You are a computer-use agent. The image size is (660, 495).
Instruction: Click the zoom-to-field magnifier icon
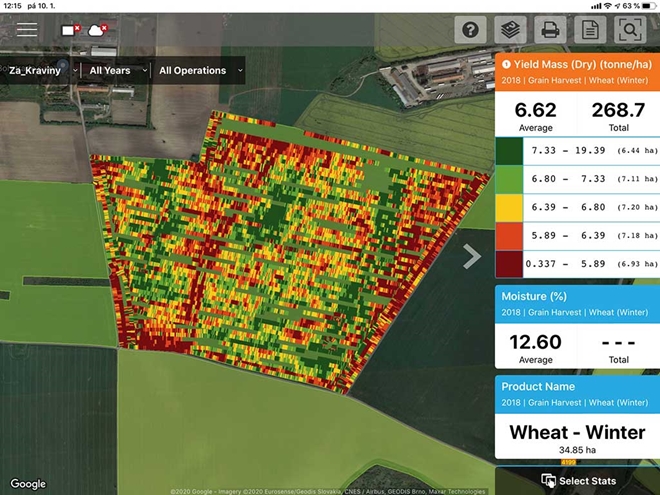(631, 30)
